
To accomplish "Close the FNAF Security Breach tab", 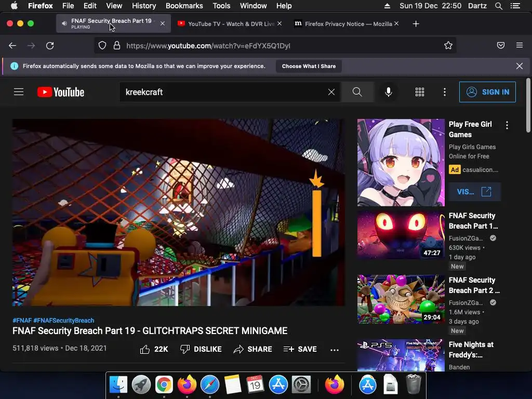I will [163, 23].
